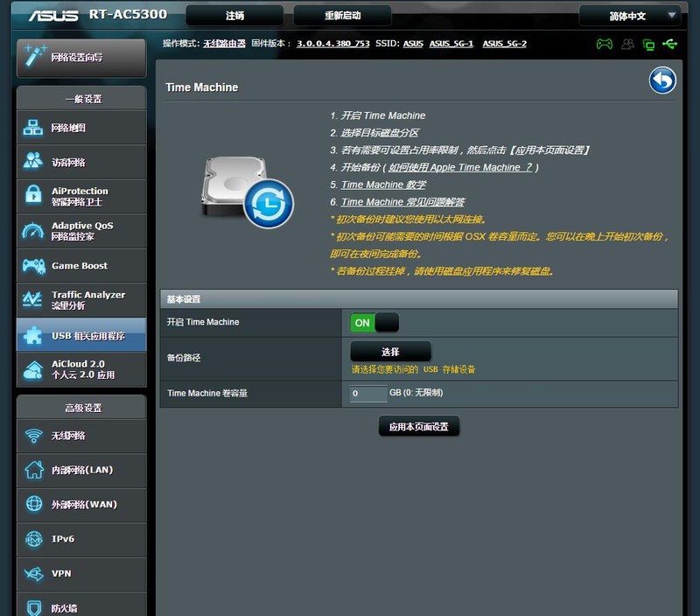This screenshot has width=700, height=616.
Task: Open the Apple Time Machine how-to link
Action: tap(460, 167)
